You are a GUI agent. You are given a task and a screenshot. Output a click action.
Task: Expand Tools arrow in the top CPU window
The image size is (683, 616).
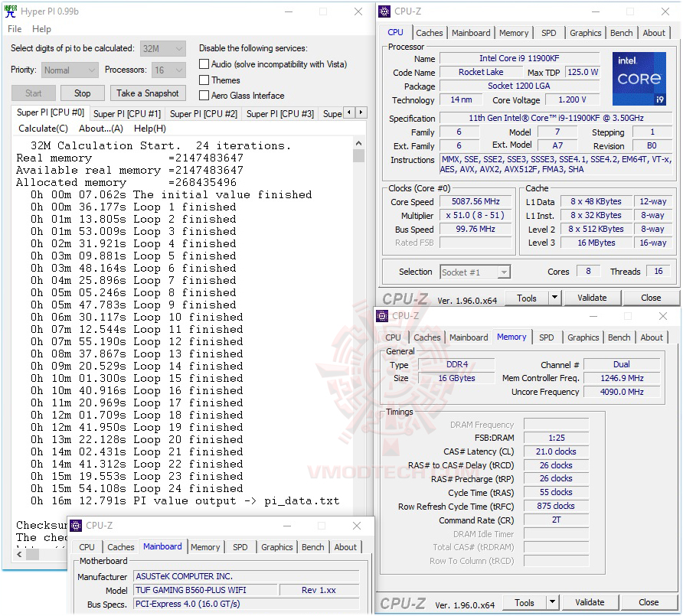554,298
